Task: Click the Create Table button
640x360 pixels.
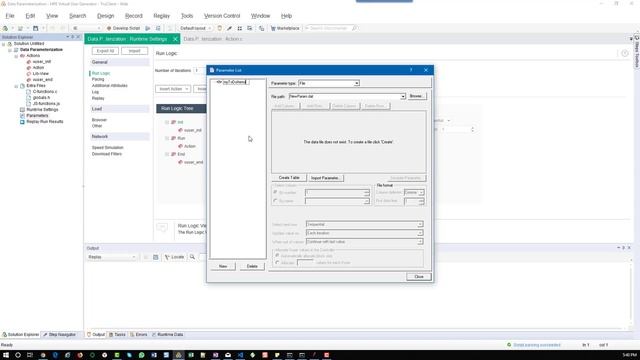Action: tap(289, 178)
